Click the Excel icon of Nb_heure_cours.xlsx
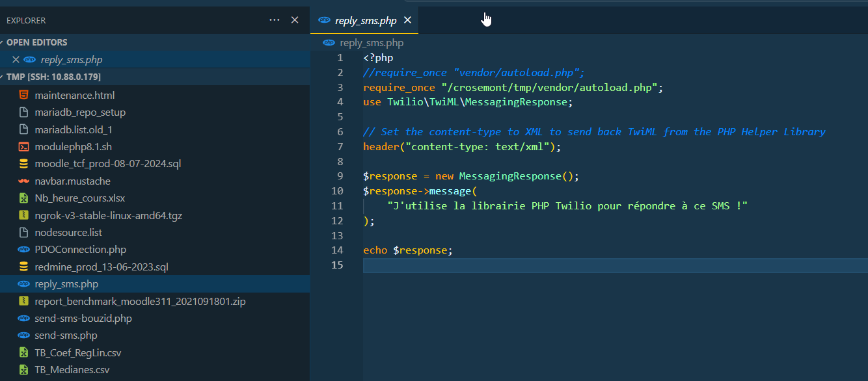 tap(23, 198)
